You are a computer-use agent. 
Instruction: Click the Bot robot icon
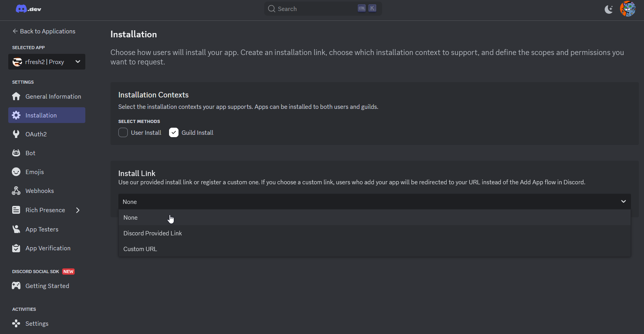(x=16, y=153)
